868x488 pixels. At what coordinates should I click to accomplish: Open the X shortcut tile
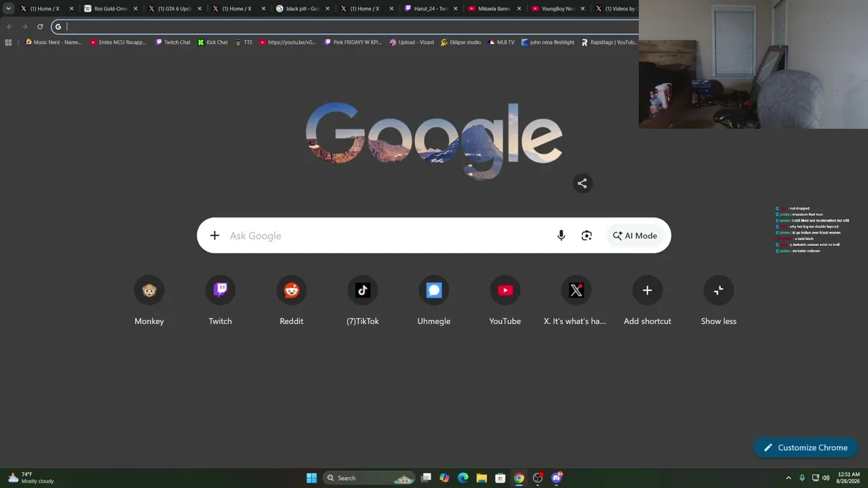tap(576, 302)
